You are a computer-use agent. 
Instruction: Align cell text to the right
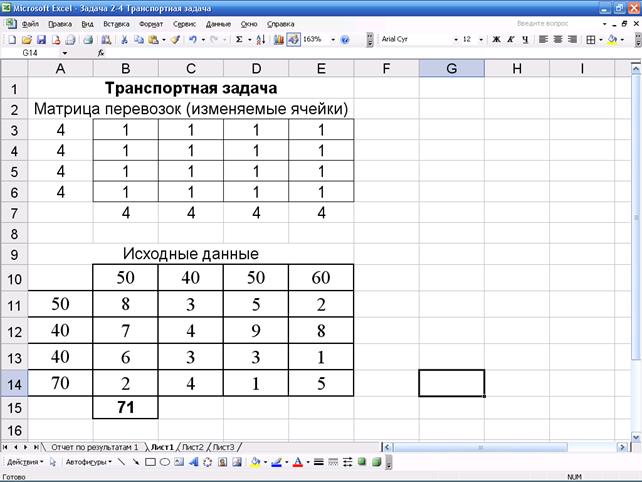[572, 39]
